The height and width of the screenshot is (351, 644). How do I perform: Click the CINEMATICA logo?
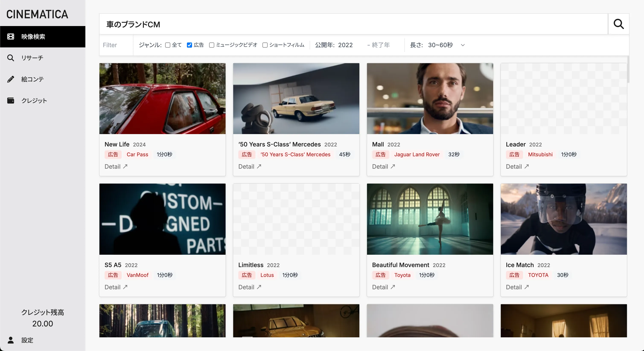click(37, 14)
